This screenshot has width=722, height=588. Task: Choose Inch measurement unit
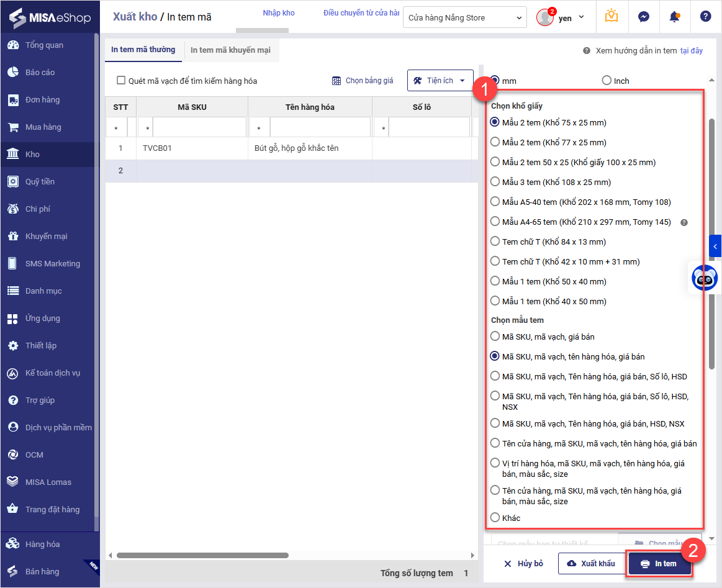coord(607,81)
